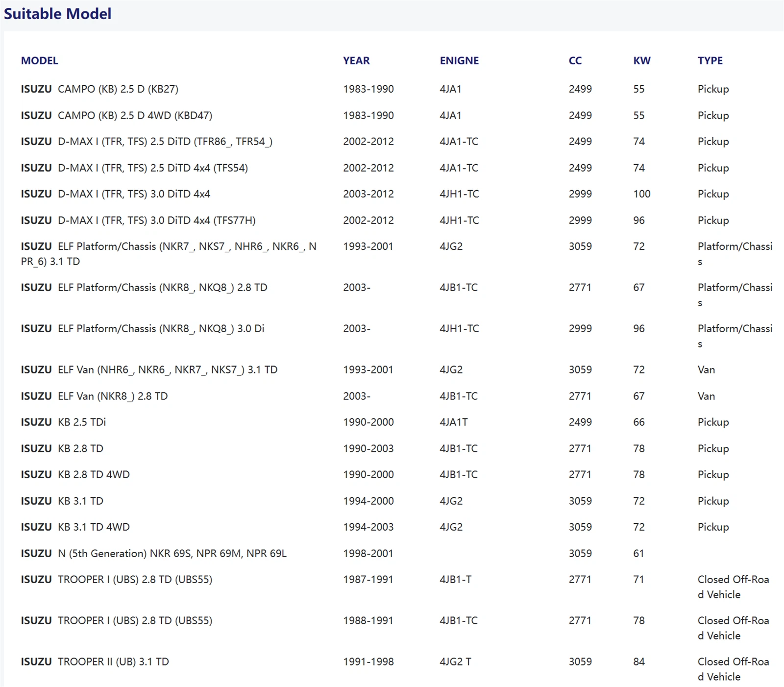
Task: Select 'TROOPER II (UB) 3.1 TD' model
Action: pos(95,662)
